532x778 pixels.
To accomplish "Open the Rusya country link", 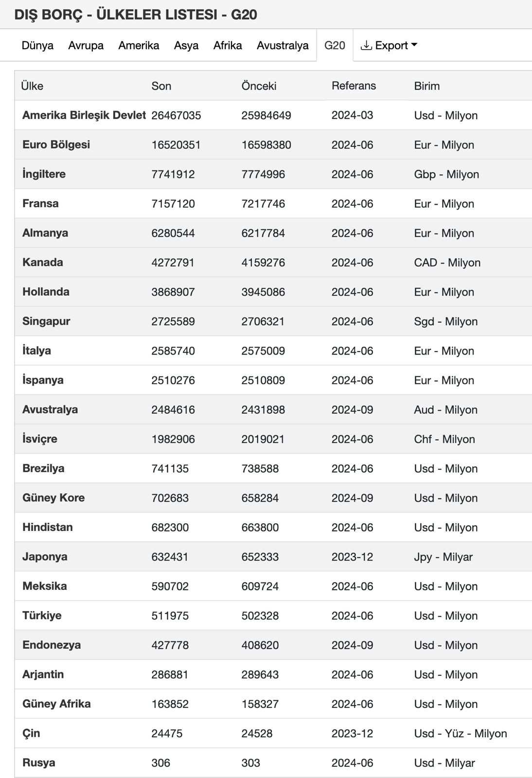I will pyautogui.click(x=38, y=763).
